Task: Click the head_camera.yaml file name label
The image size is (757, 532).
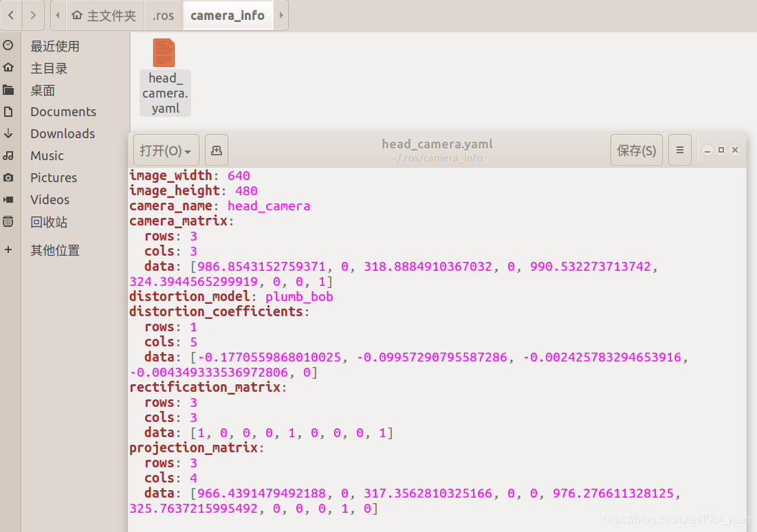Action: (x=165, y=93)
